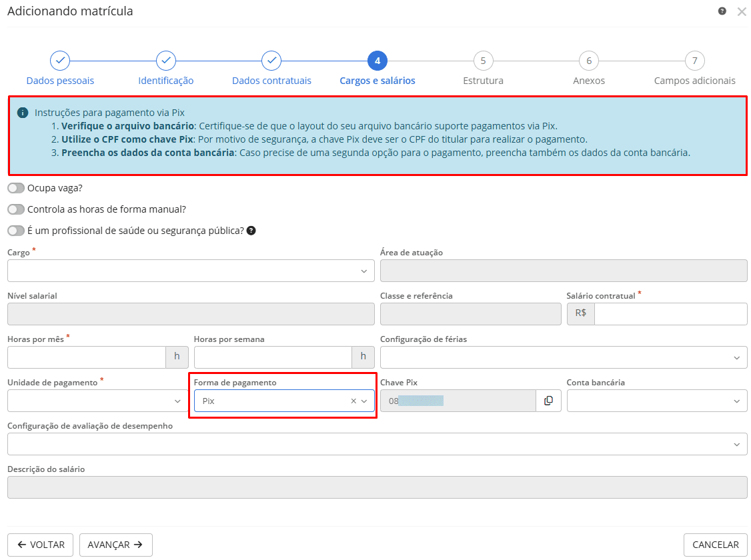Expand the Configuração de férias dropdown
The width and height of the screenshot is (751, 560).
(564, 357)
